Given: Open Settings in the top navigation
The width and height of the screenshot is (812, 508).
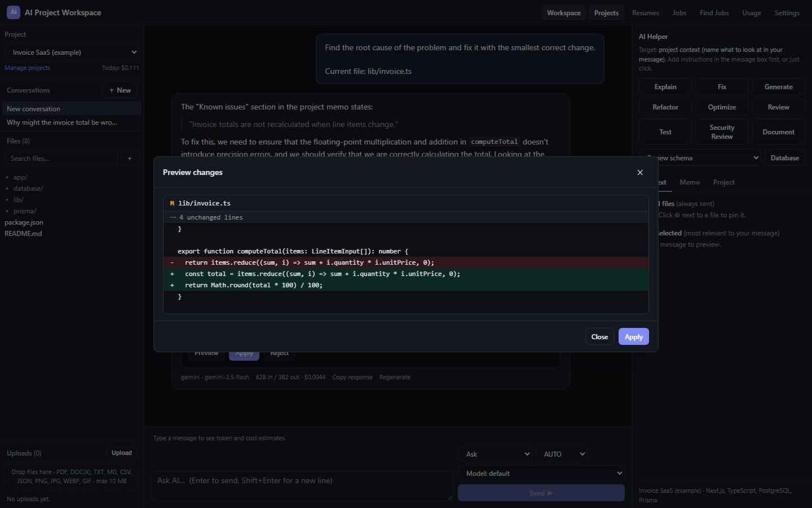Looking at the screenshot, I should coord(787,12).
